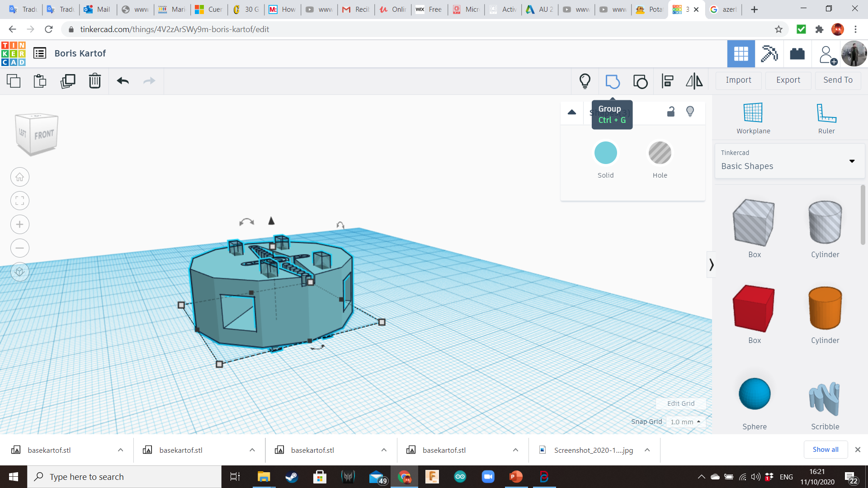The height and width of the screenshot is (488, 868).
Task: Toggle hide lightbulb in shape panel
Action: click(690, 112)
